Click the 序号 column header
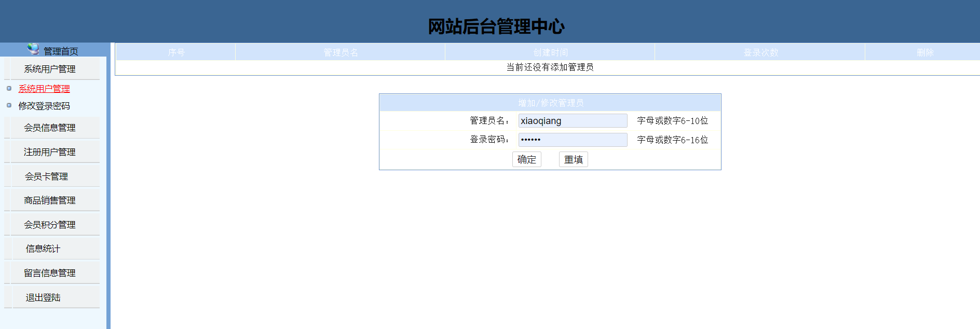This screenshot has width=980, height=329. click(176, 52)
